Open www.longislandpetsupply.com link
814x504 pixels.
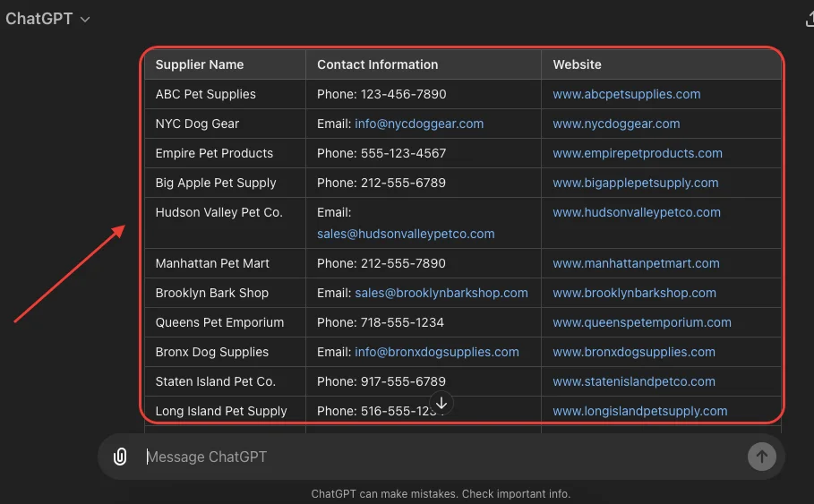tap(640, 411)
